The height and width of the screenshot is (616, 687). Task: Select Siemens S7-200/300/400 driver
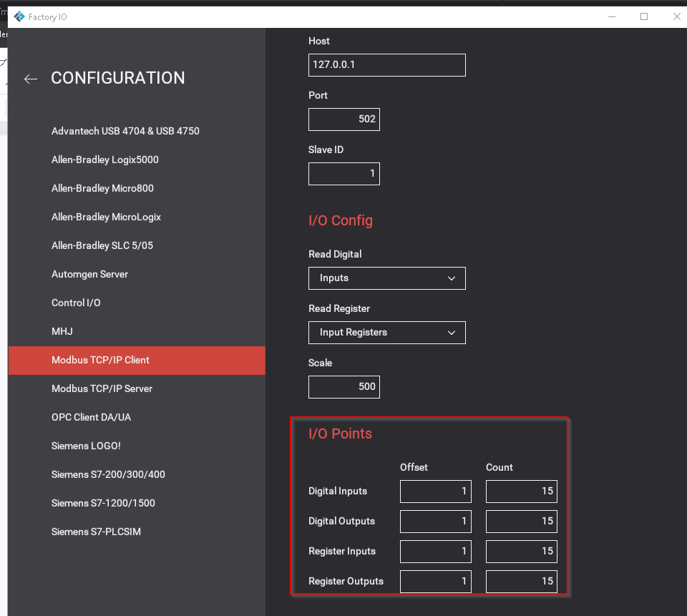click(108, 474)
